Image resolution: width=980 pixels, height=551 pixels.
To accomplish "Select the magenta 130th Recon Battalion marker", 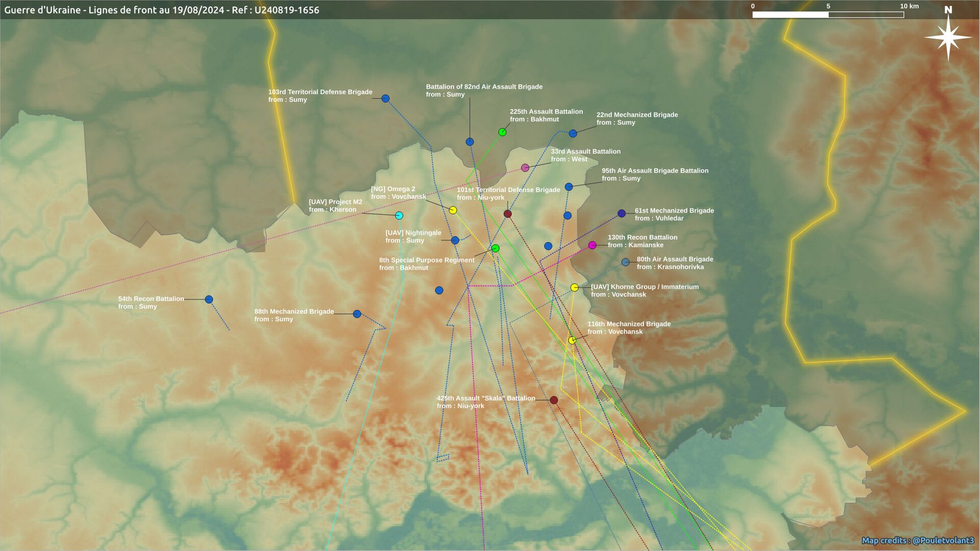I will (592, 246).
